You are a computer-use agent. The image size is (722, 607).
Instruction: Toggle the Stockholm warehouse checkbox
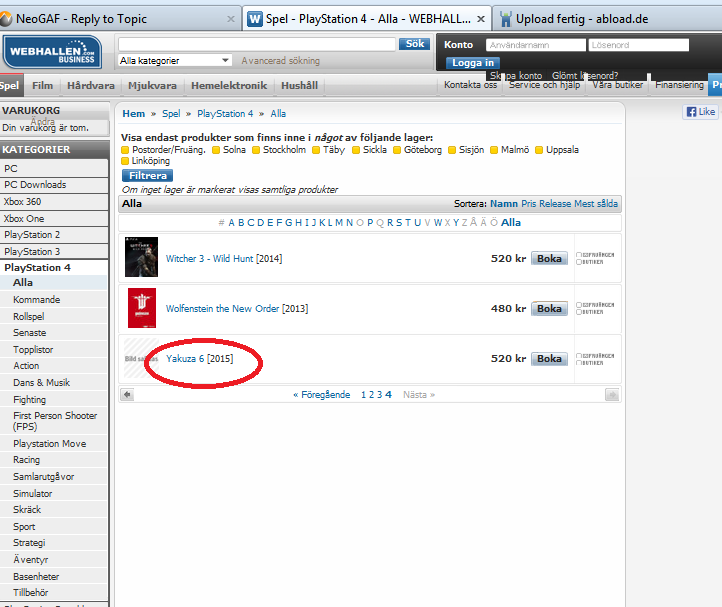click(x=255, y=150)
